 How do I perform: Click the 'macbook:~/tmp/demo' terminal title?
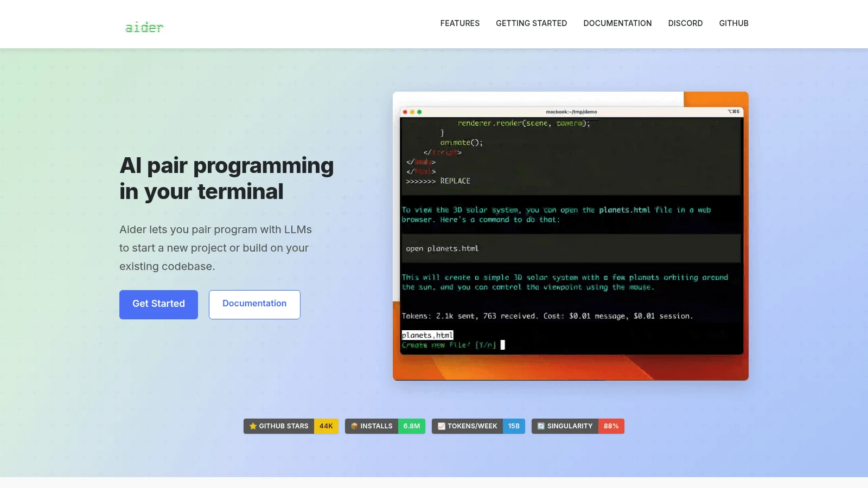[571, 112]
